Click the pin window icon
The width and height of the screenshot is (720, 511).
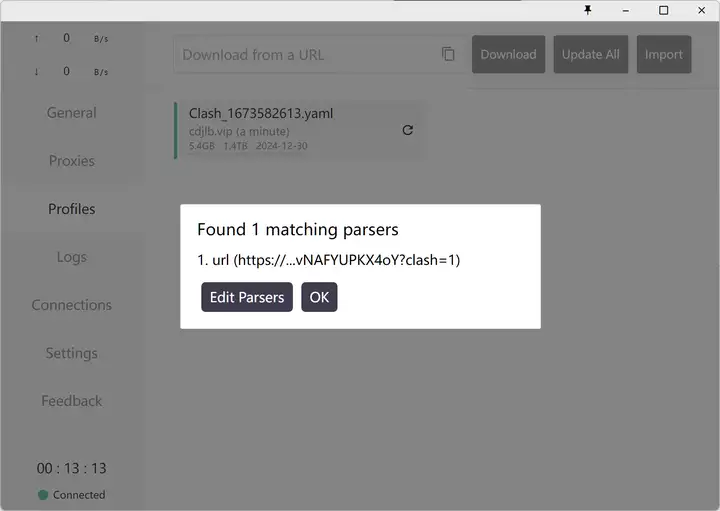click(588, 10)
